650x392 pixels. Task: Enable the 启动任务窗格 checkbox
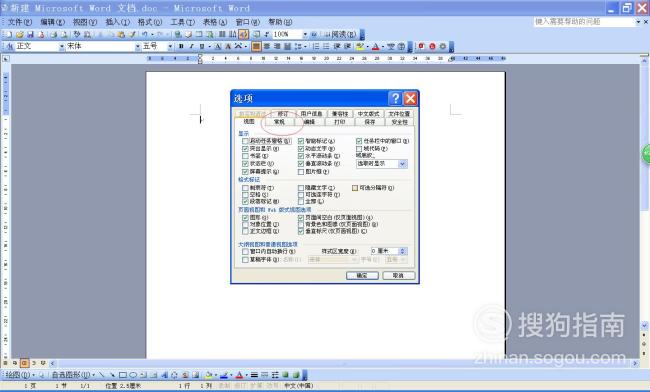click(245, 141)
